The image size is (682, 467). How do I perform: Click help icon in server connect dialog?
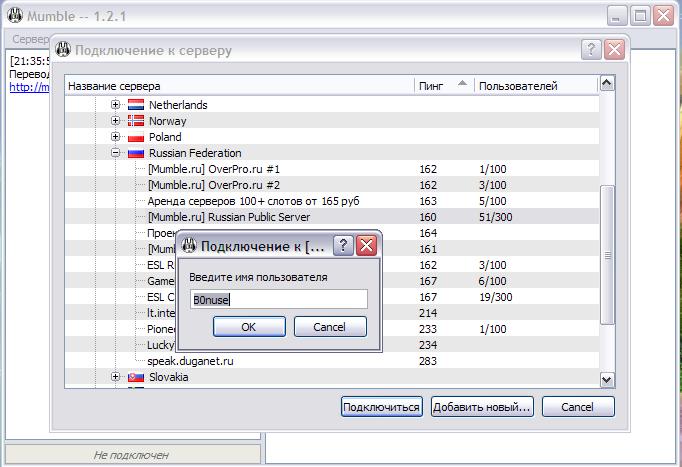(591, 50)
